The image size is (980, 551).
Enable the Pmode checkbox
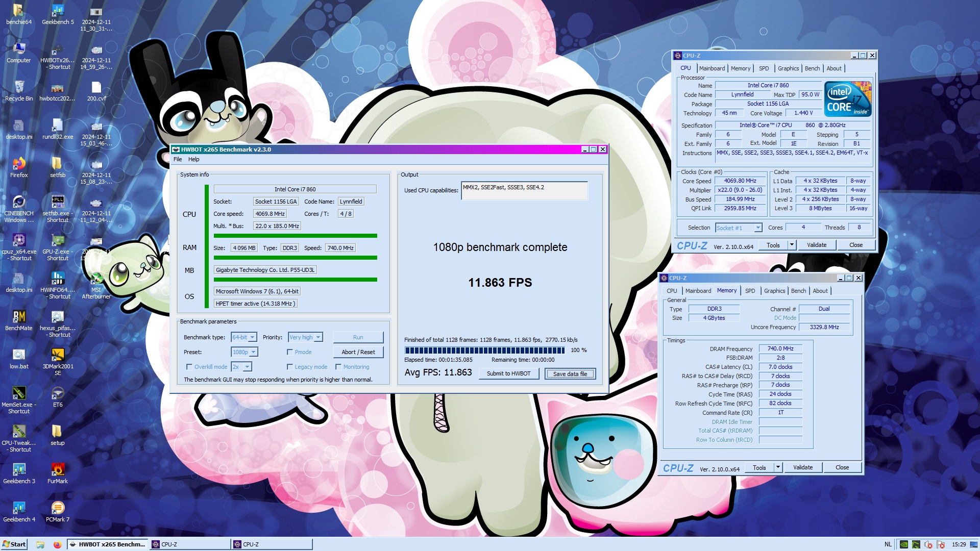[x=290, y=352]
